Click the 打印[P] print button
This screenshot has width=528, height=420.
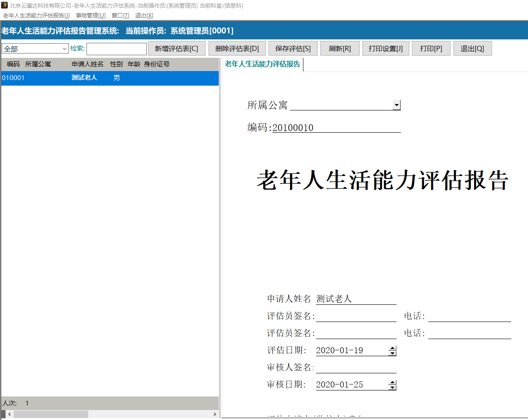[x=431, y=49]
